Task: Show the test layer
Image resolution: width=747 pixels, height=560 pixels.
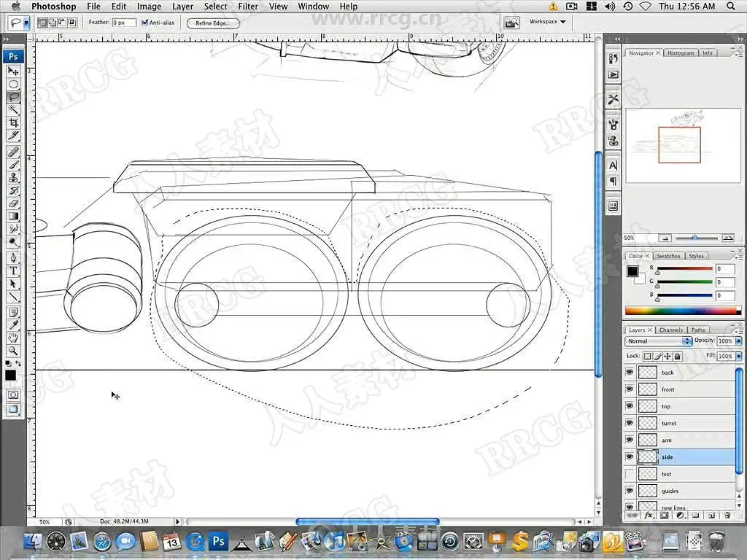Action: pos(630,474)
